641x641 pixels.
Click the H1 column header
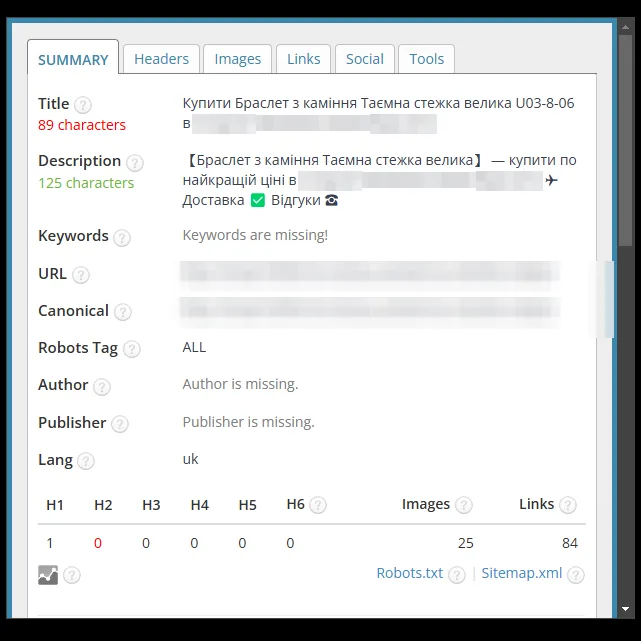(x=55, y=505)
